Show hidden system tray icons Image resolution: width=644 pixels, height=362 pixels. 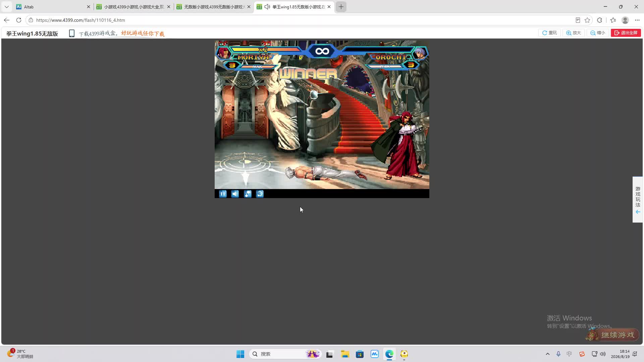tap(548, 354)
